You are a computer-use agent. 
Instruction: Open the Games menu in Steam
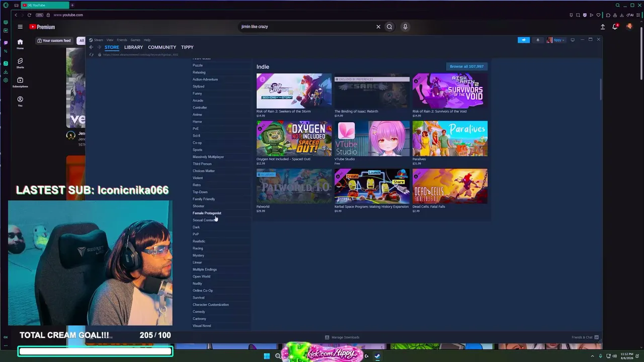tap(135, 40)
